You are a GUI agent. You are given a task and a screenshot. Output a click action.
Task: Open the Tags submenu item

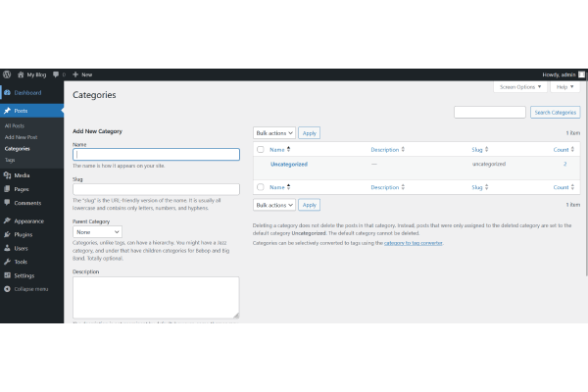(10, 160)
